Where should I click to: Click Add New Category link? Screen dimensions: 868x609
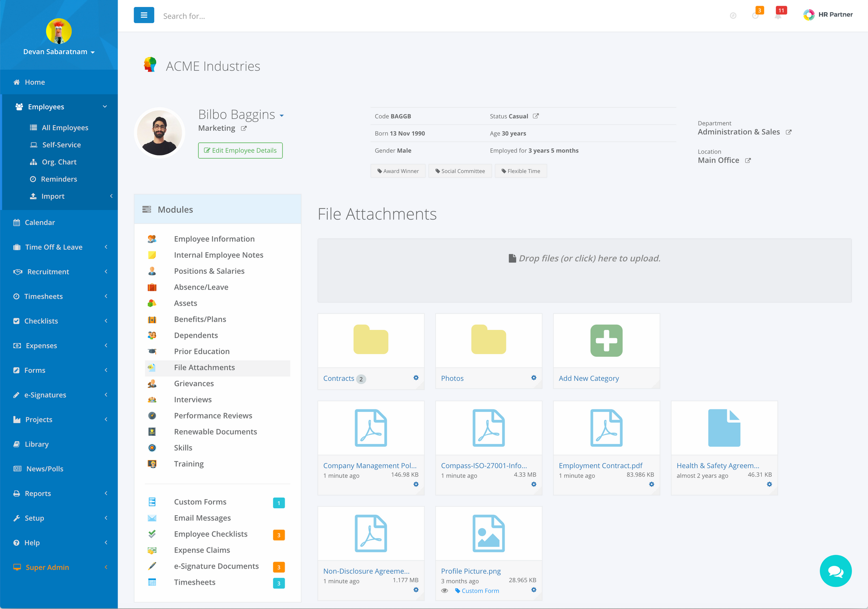click(589, 379)
